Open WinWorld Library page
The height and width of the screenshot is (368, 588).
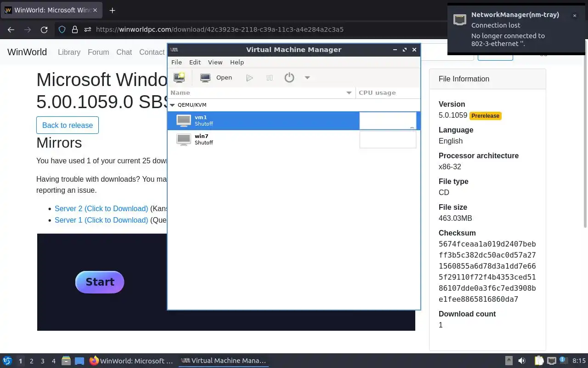(69, 52)
